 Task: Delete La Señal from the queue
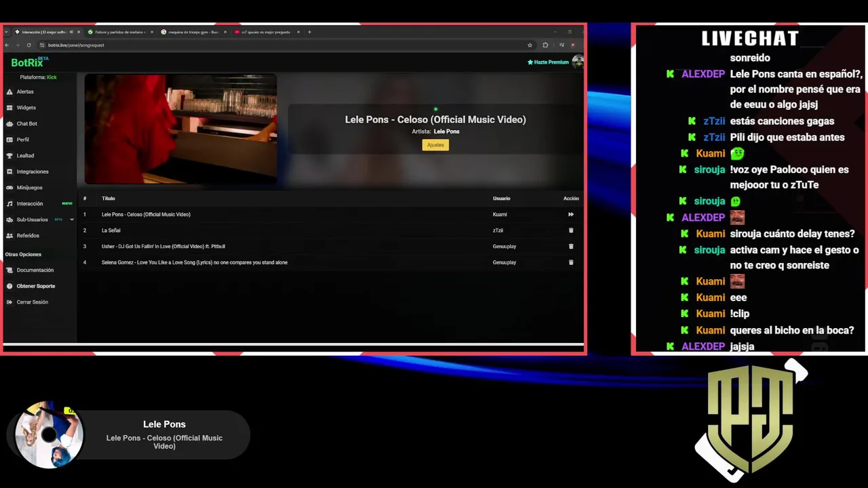571,230
